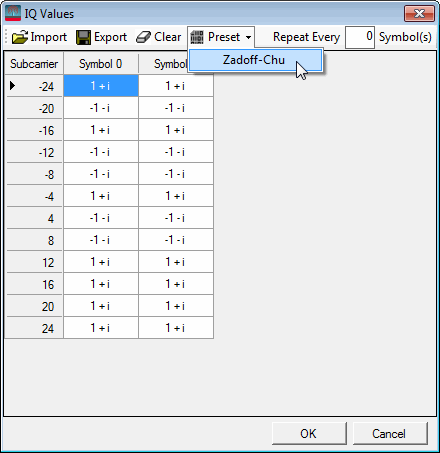Click the Clear eraser icon
The height and width of the screenshot is (453, 440).
(x=143, y=37)
